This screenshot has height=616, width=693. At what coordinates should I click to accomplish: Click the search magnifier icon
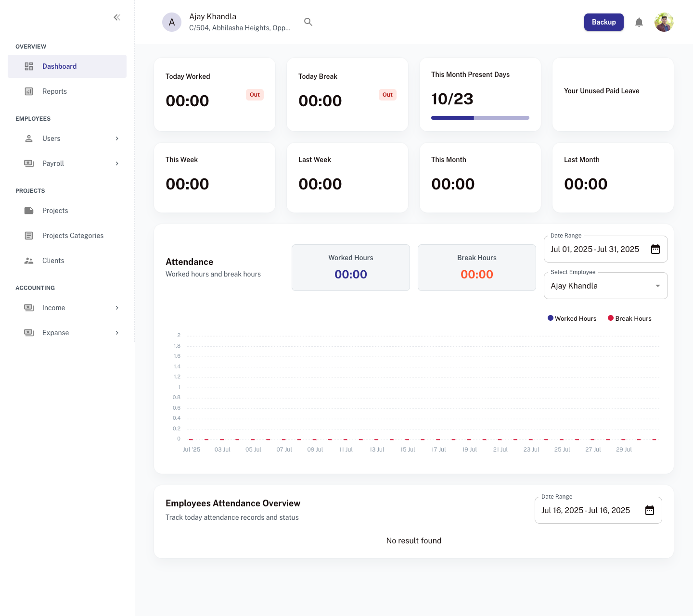click(308, 22)
